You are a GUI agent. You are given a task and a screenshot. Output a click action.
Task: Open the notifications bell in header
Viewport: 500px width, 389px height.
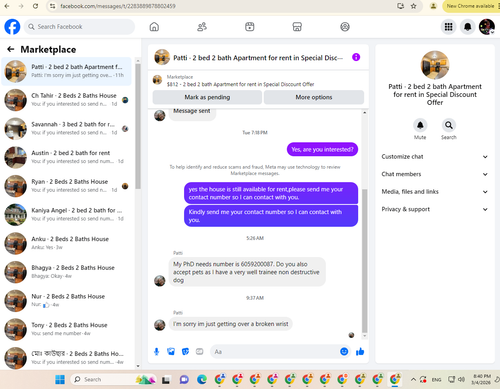click(468, 27)
